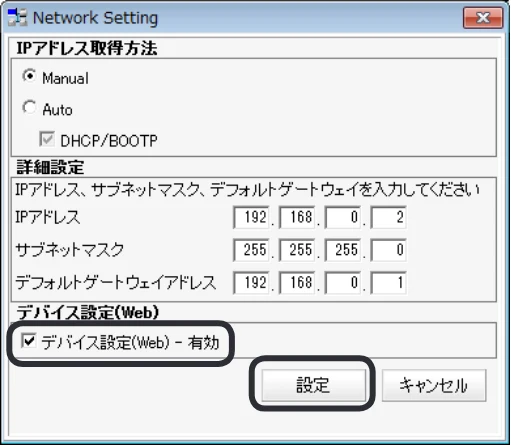Click the 設定 button
The width and height of the screenshot is (511, 445).
[x=313, y=385]
